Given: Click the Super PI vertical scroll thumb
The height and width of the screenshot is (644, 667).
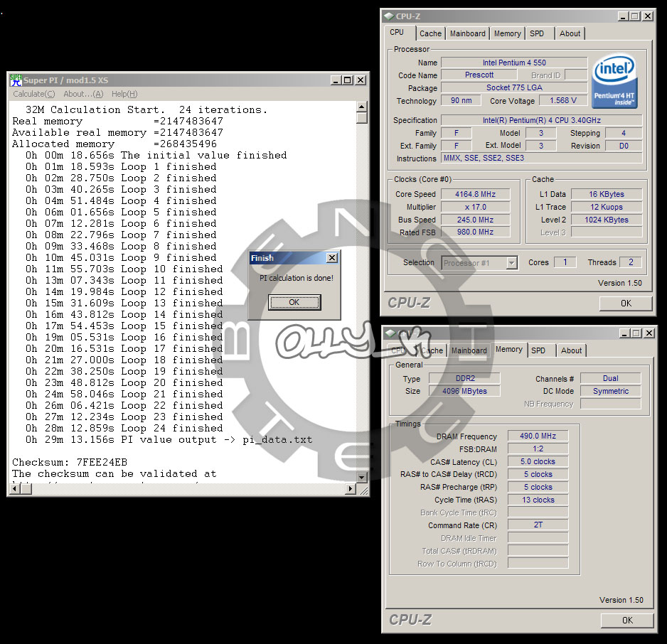Looking at the screenshot, I should click(x=361, y=117).
